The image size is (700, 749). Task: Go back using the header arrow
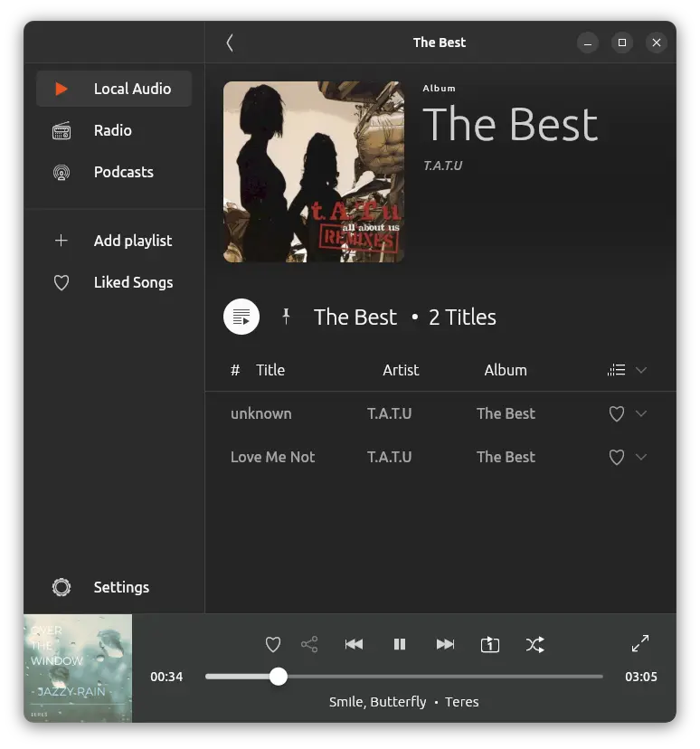coord(230,43)
